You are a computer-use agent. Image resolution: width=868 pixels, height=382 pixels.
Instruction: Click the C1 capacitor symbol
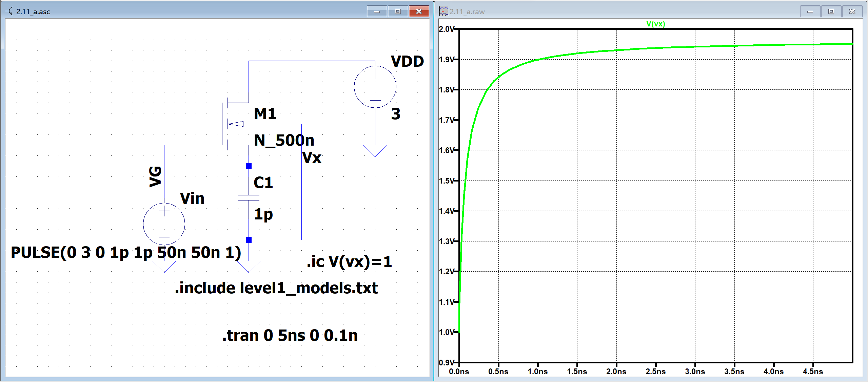249,198
